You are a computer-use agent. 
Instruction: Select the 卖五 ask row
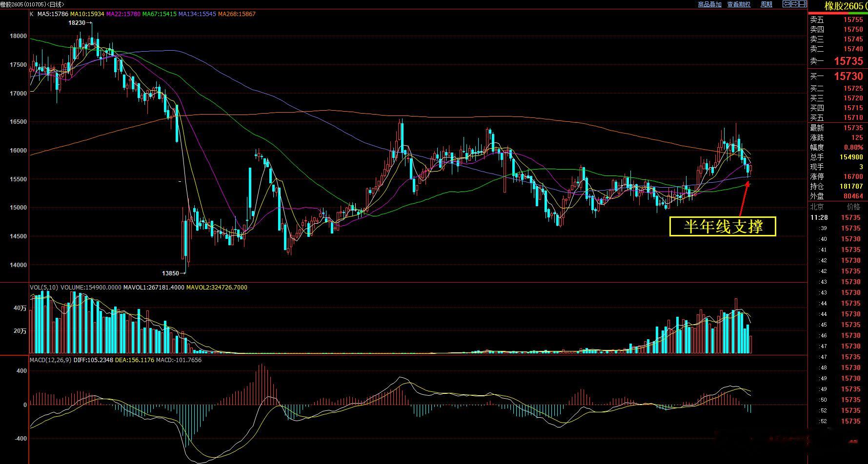pos(837,19)
